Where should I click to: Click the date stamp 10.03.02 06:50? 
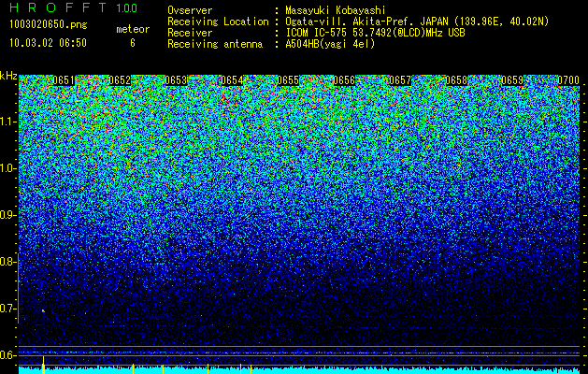[x=48, y=43]
